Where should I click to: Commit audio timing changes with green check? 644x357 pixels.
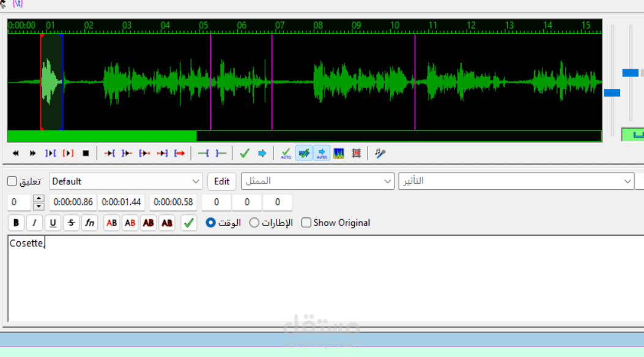[x=245, y=154]
